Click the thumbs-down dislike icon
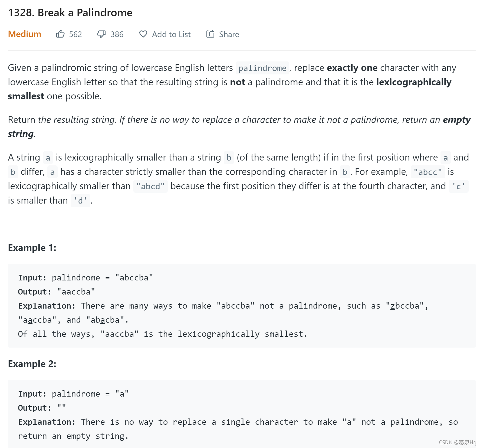 click(x=101, y=34)
